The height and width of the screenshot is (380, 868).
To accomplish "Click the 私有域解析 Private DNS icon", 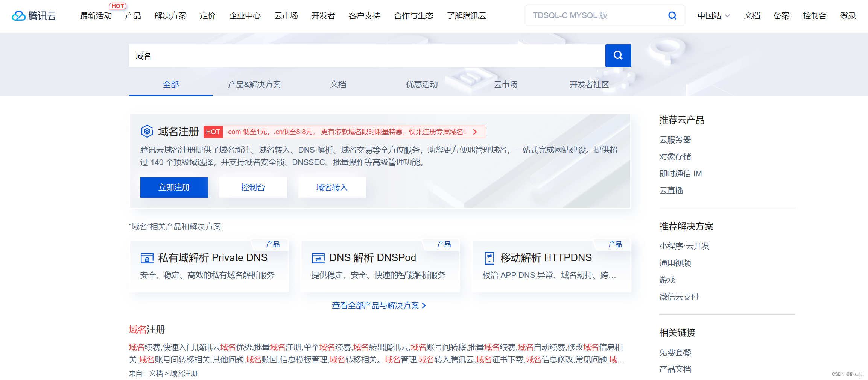I will click(x=147, y=258).
